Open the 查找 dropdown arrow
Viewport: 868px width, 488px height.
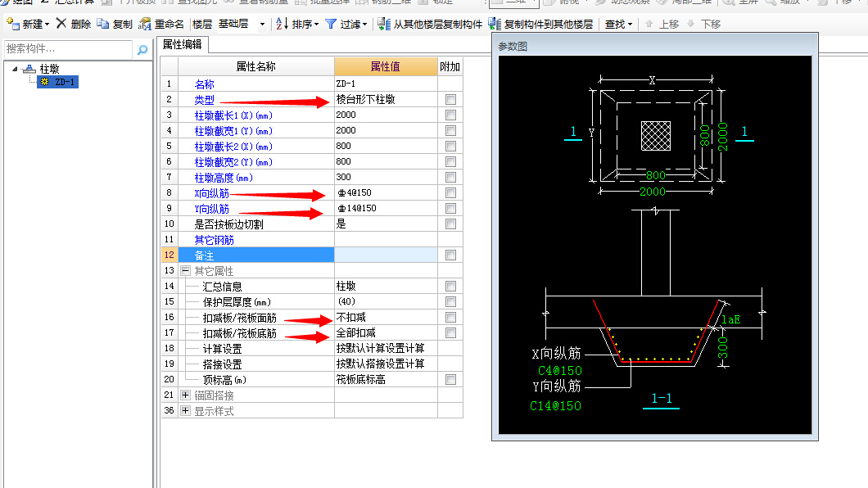coord(630,25)
